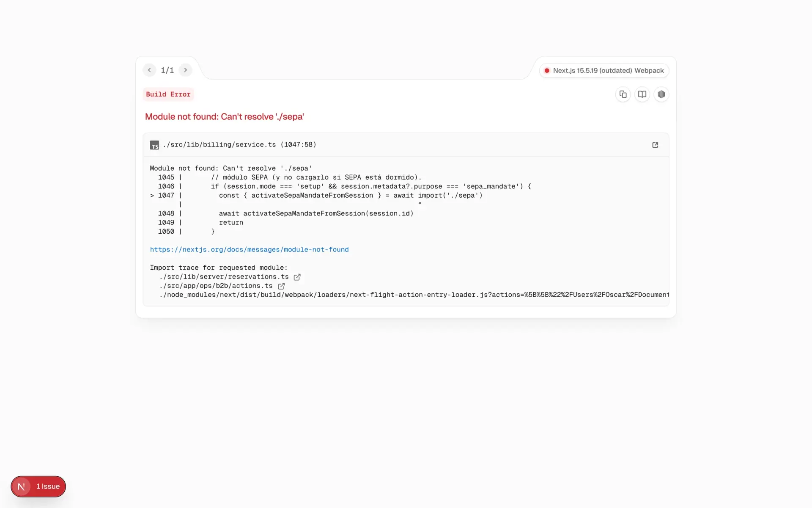Viewport: 812px width, 508px height.
Task: Click the TS file type icon
Action: coord(154,145)
